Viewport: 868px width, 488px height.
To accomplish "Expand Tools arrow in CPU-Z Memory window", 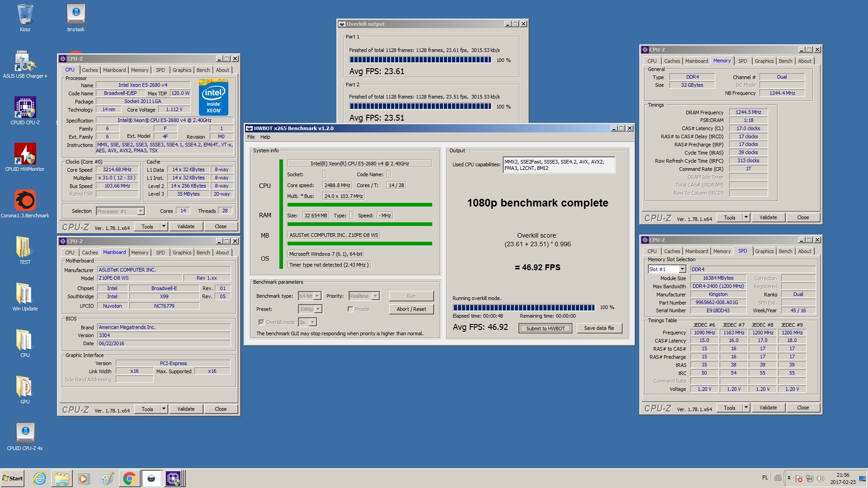I will (x=746, y=217).
